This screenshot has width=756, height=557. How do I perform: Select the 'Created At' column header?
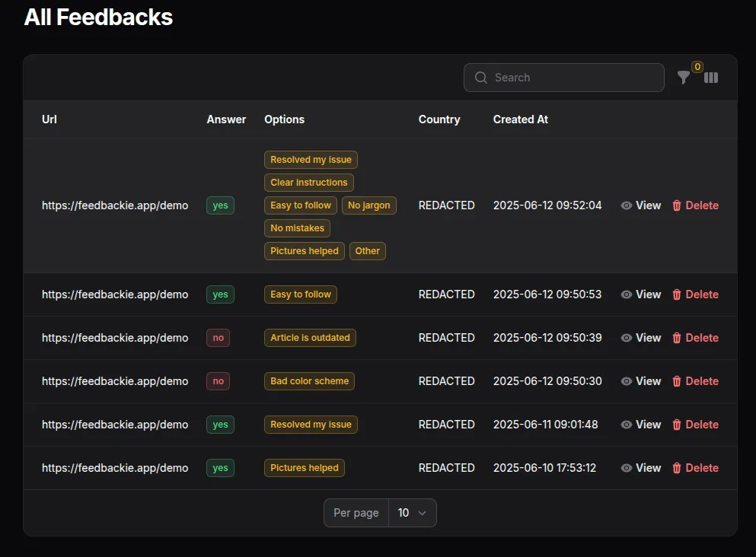point(520,119)
